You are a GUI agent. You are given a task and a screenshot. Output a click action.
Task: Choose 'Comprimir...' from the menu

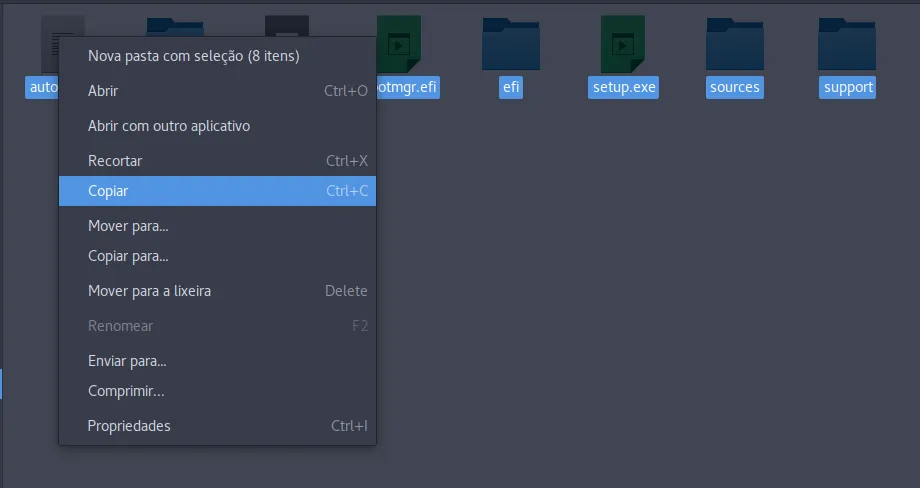217,391
